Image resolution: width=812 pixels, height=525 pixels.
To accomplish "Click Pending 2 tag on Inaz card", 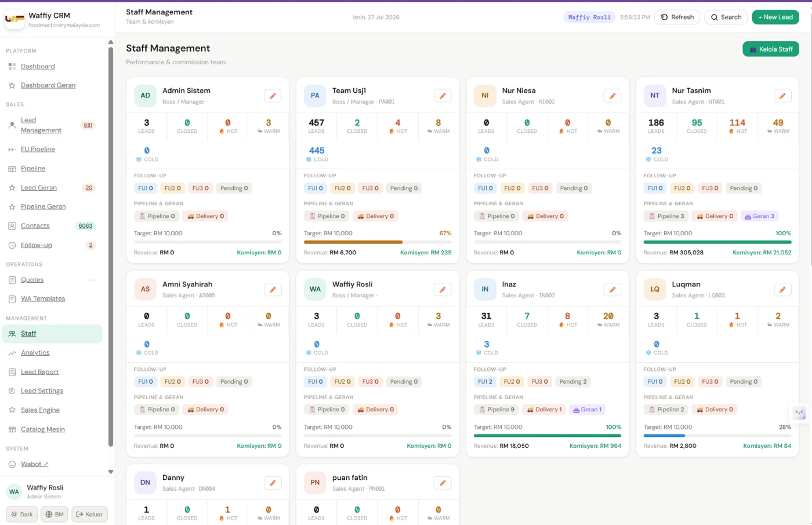I will pos(573,382).
